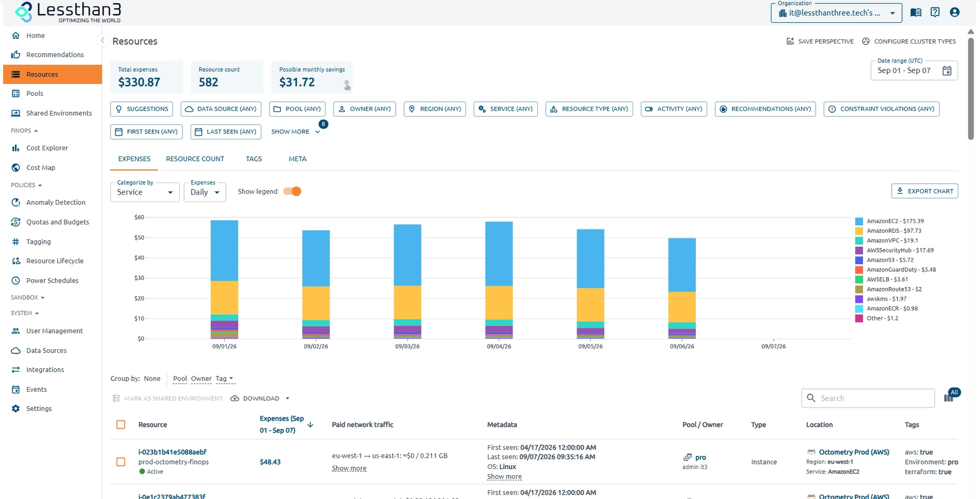Open the Data Source (Any) filter
Image resolution: width=980 pixels, height=499 pixels.
(221, 109)
